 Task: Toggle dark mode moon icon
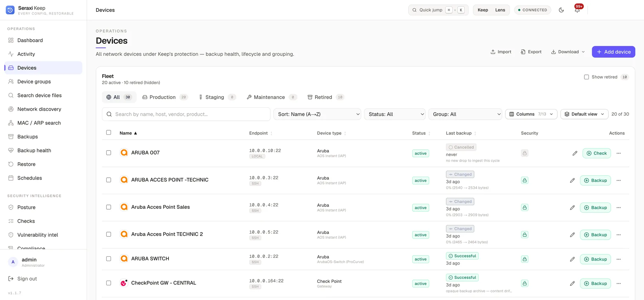tap(561, 10)
